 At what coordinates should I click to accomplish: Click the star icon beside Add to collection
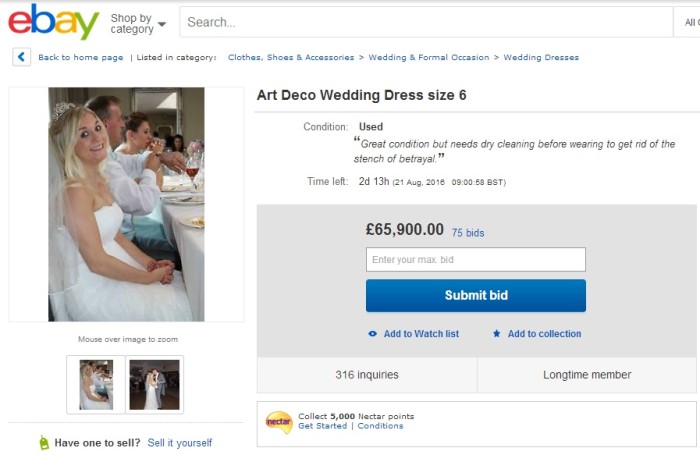tap(496, 334)
